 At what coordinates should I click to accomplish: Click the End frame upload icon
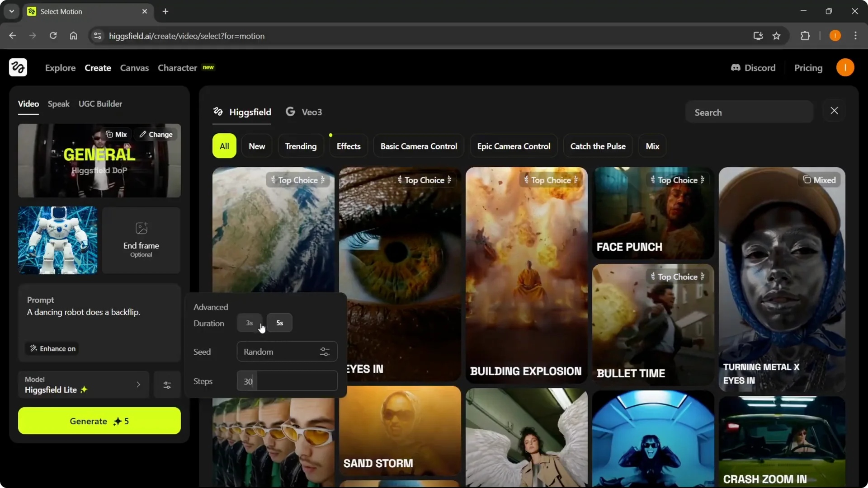tap(141, 228)
